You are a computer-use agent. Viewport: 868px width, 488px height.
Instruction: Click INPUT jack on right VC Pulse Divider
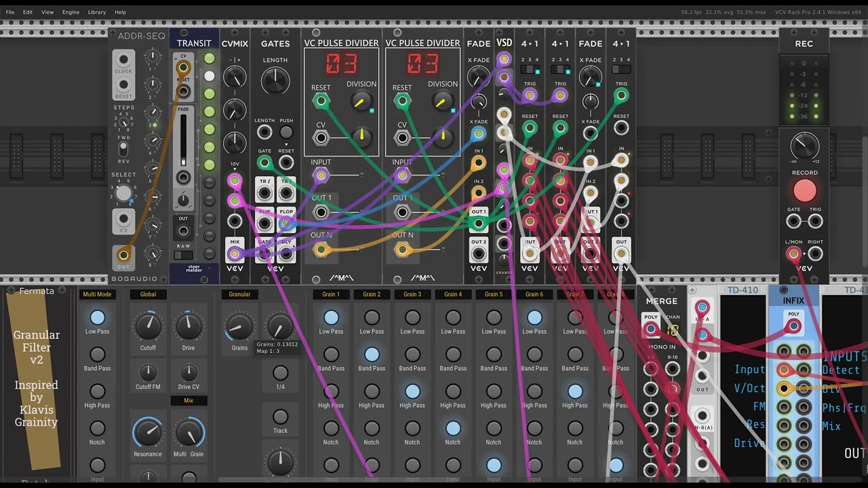pyautogui.click(x=402, y=176)
